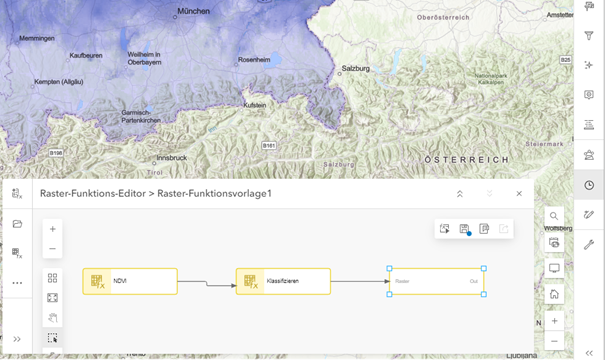Screen dimensions: 605x360
Task: Open the more options ellipsis in editor sidebar
Action: pos(17,283)
